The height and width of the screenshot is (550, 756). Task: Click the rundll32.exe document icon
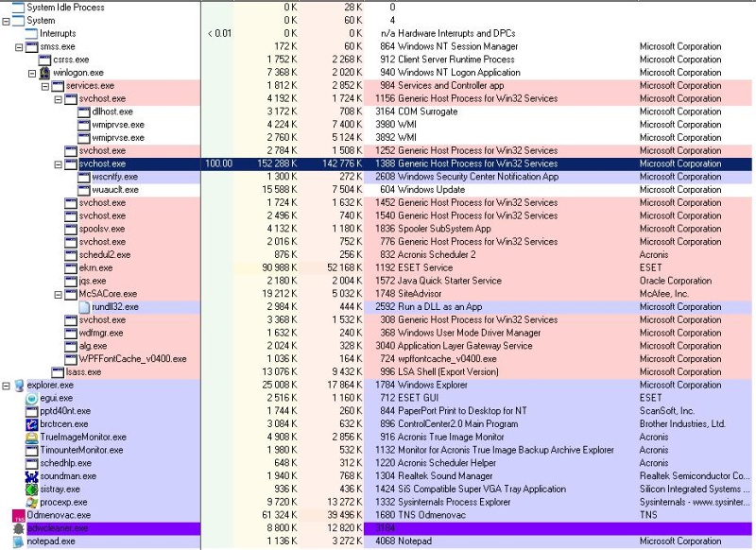click(84, 307)
